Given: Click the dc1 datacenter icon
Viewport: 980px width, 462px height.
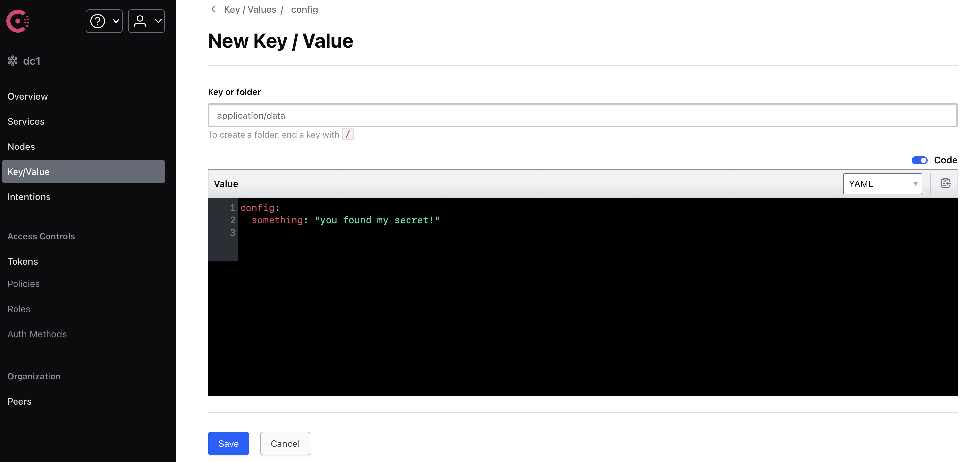Looking at the screenshot, I should point(13,61).
